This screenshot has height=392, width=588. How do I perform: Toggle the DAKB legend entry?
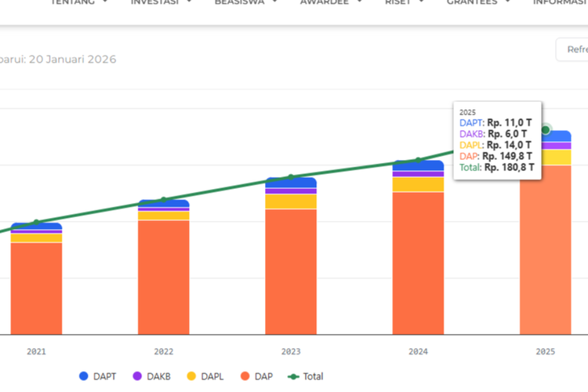(x=152, y=376)
